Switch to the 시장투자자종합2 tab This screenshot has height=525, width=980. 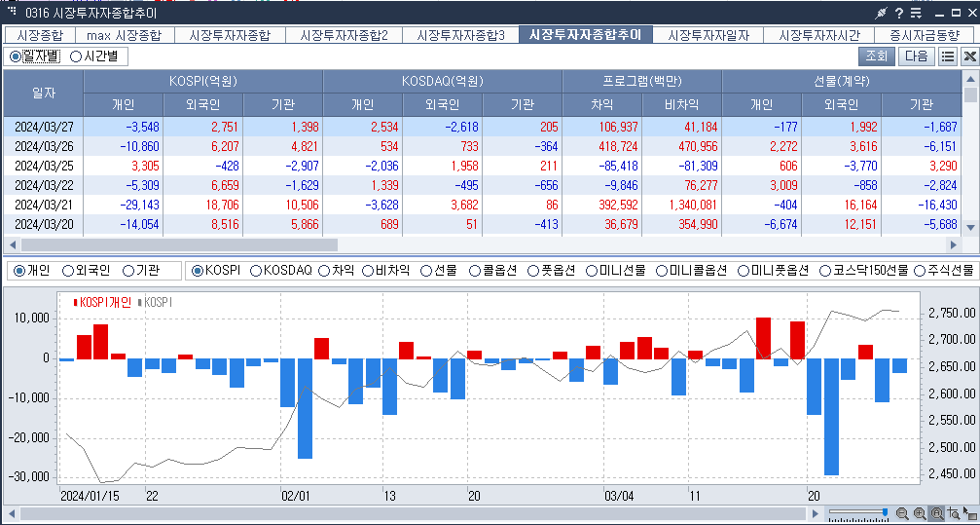[344, 35]
